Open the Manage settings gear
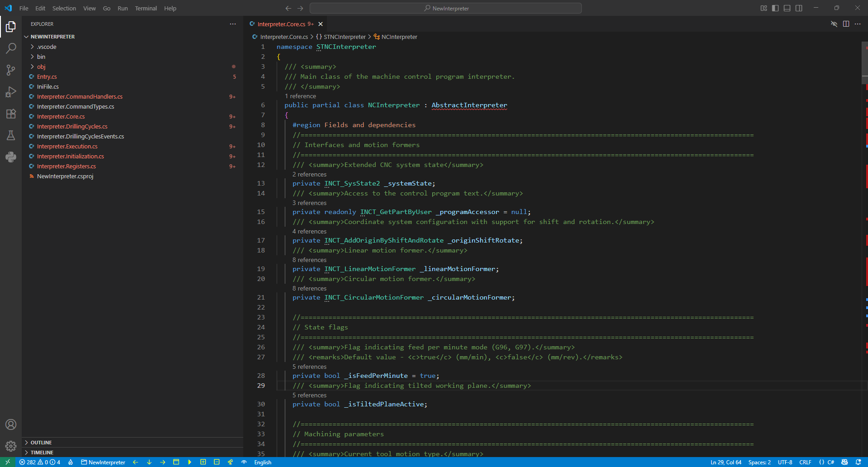Screen dimensions: 868x467 tap(11, 446)
